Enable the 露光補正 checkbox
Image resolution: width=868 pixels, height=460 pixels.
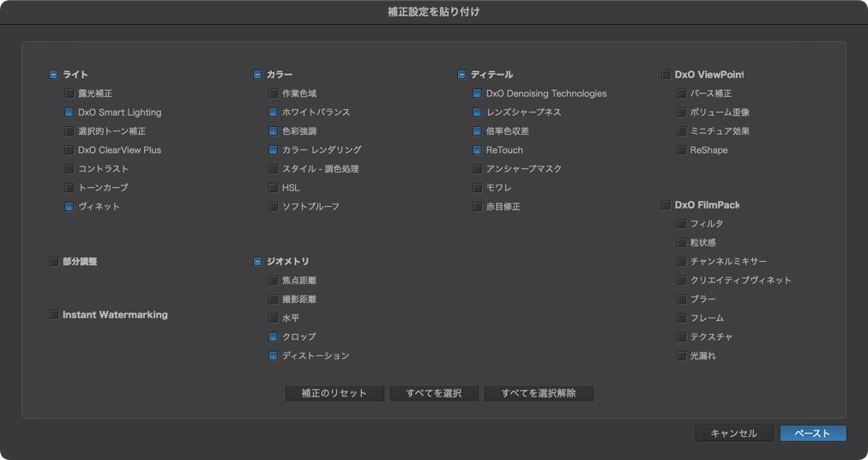(69, 94)
